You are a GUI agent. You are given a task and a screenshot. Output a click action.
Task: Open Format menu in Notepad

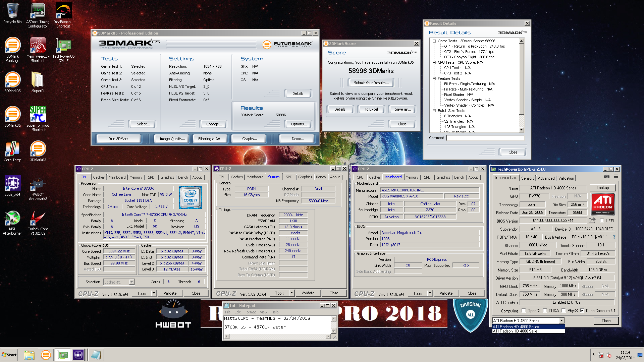[250, 312]
